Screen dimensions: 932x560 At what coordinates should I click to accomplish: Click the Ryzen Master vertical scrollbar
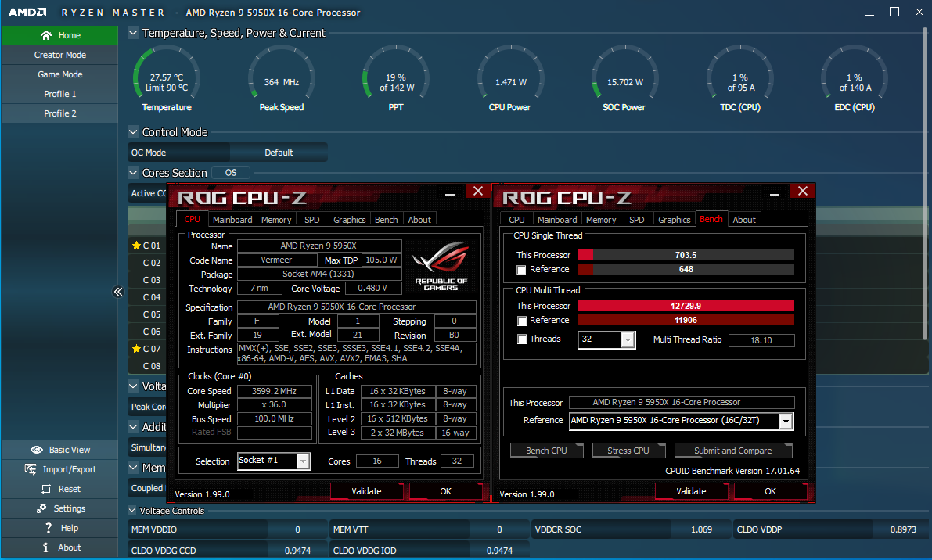click(x=927, y=184)
